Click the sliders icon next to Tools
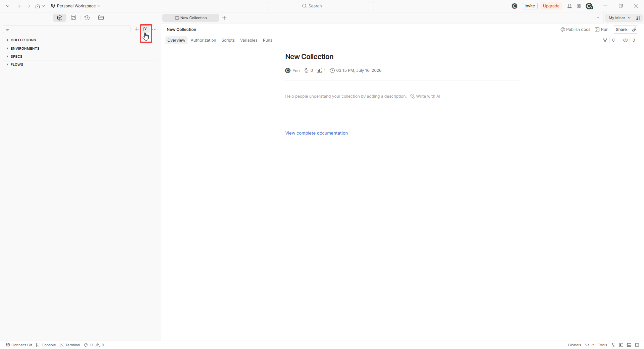 [613, 345]
